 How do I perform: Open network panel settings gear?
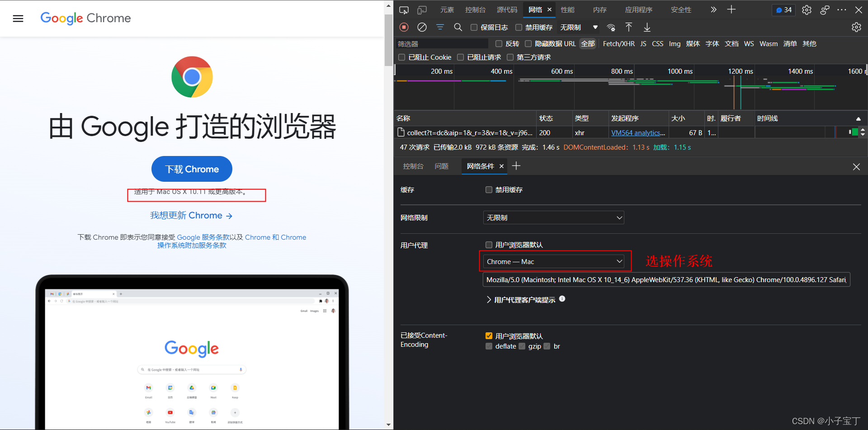[x=856, y=27]
